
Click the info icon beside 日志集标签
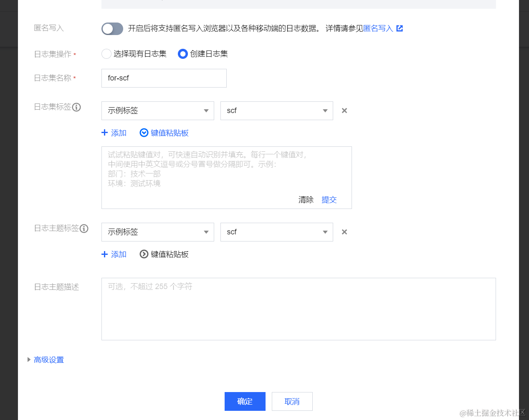[x=76, y=107]
